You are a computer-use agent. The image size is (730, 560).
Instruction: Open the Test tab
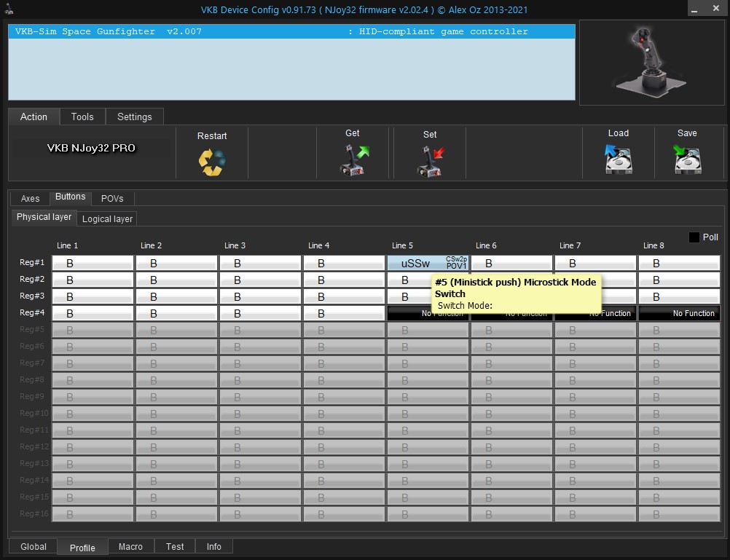pos(175,546)
